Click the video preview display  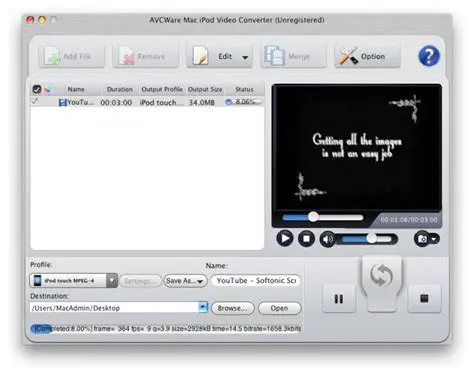[357, 147]
